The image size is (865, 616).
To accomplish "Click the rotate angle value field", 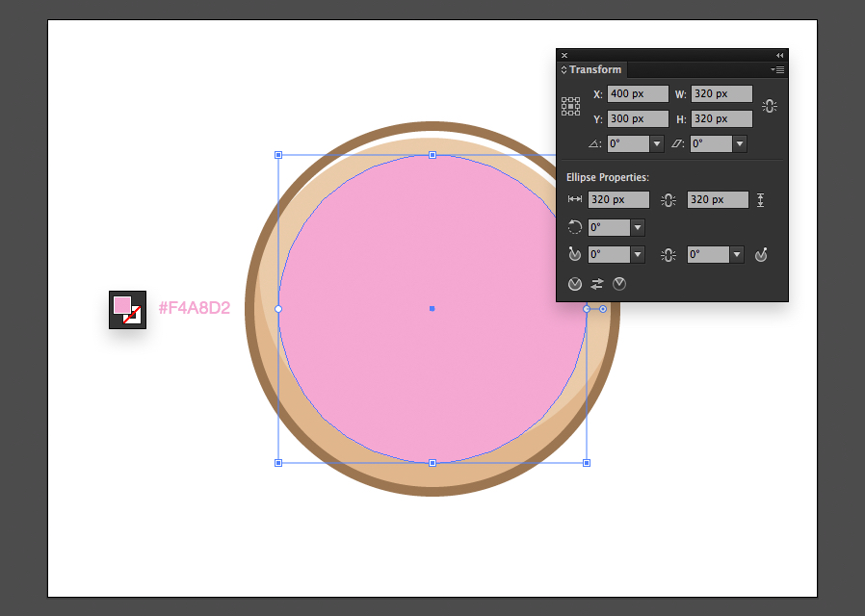I will pyautogui.click(x=628, y=143).
